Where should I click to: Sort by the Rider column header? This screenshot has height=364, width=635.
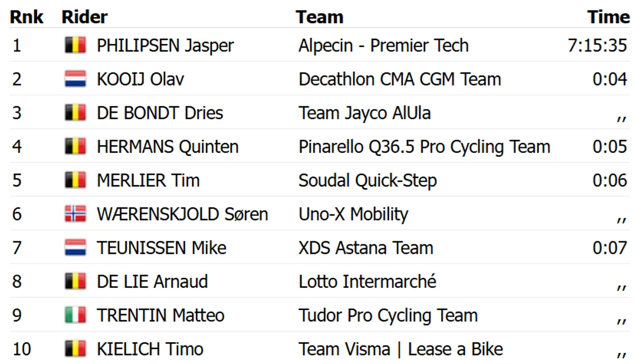click(x=85, y=17)
